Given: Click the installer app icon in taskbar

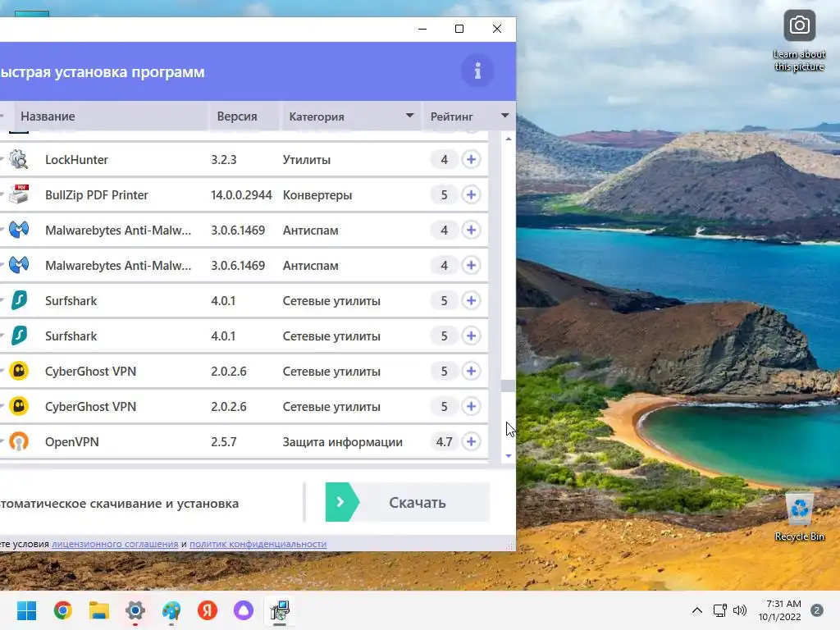Looking at the screenshot, I should click(280, 610).
